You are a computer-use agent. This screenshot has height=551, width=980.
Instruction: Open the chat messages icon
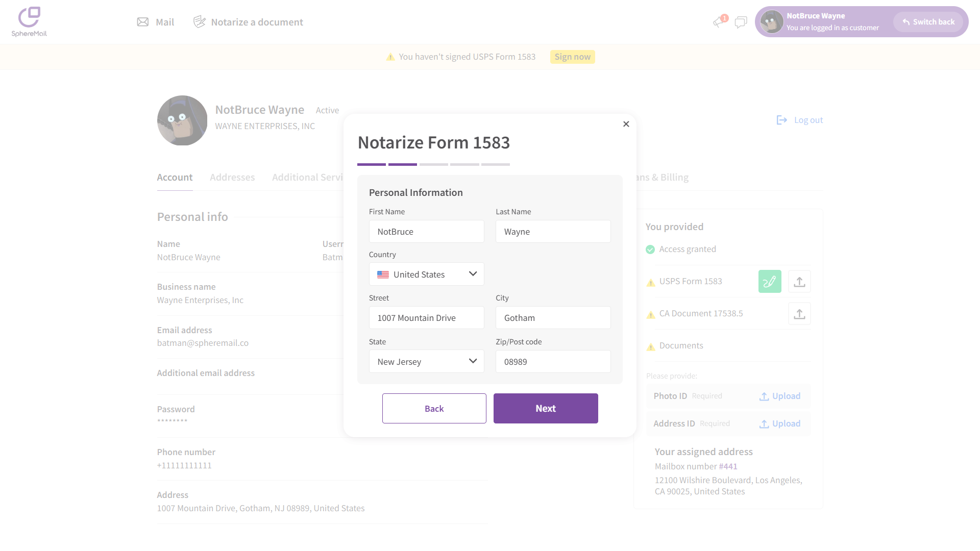coord(741,22)
